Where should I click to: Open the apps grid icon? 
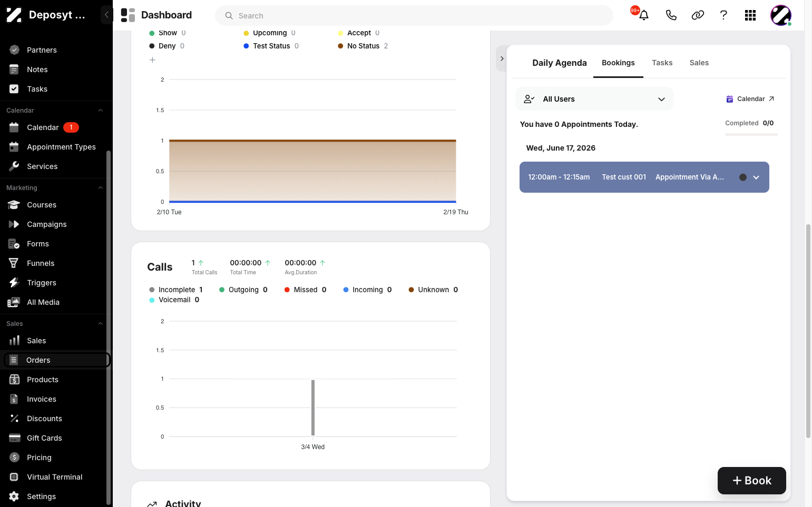click(750, 15)
